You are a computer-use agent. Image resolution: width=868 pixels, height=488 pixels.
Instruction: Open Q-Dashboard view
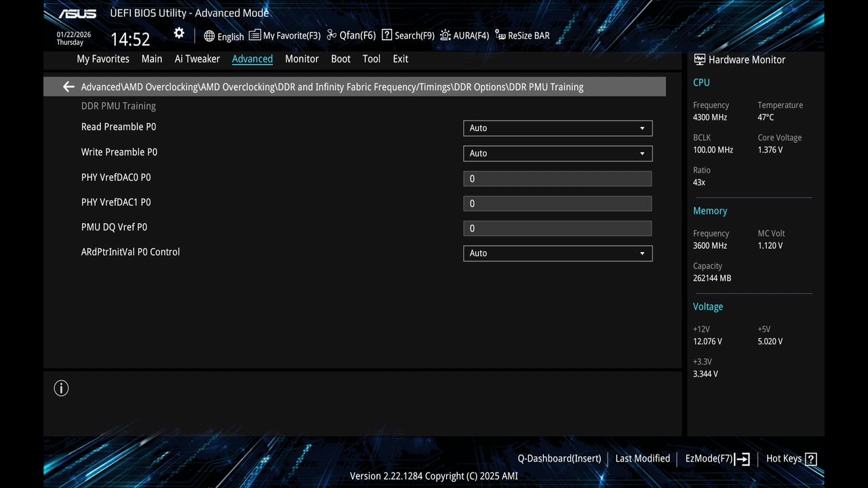pyautogui.click(x=559, y=458)
